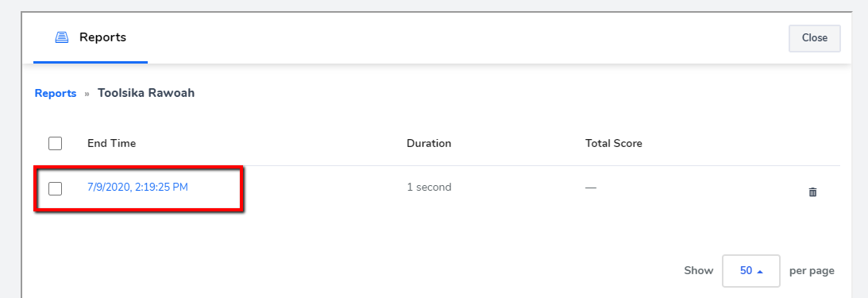Click the Reports document icon in tab

coord(61,37)
